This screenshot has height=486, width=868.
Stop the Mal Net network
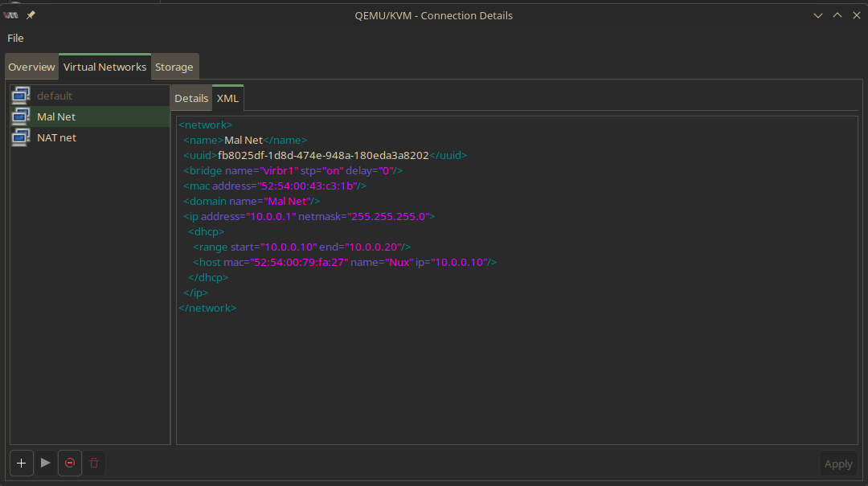coord(70,463)
